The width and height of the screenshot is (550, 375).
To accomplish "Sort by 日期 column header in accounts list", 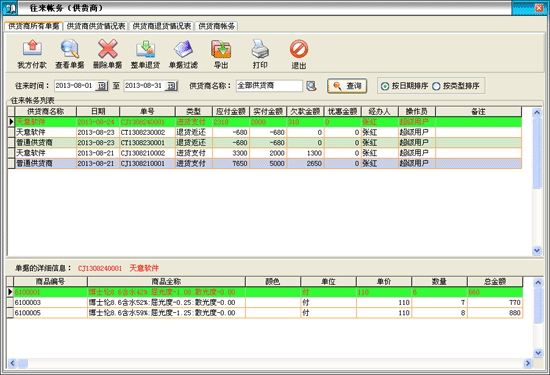I will [x=98, y=112].
